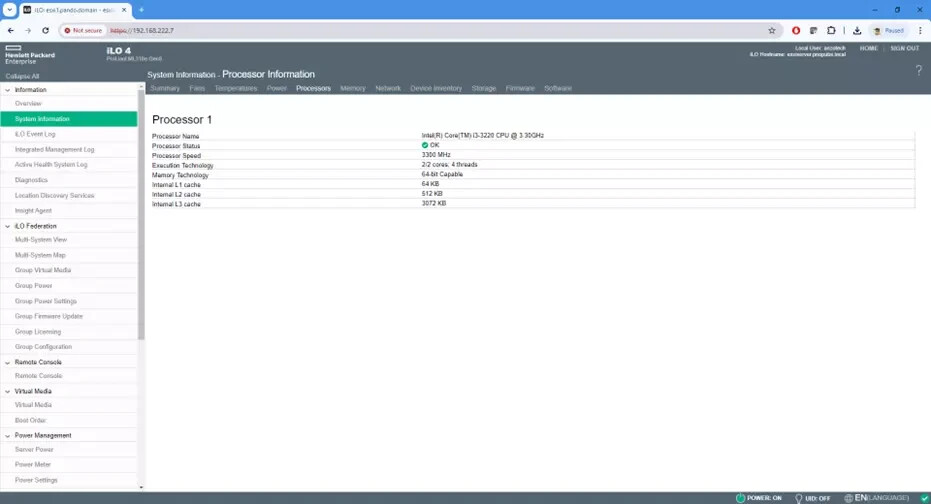
Task: Open Group Virtual Media
Action: (x=69, y=270)
